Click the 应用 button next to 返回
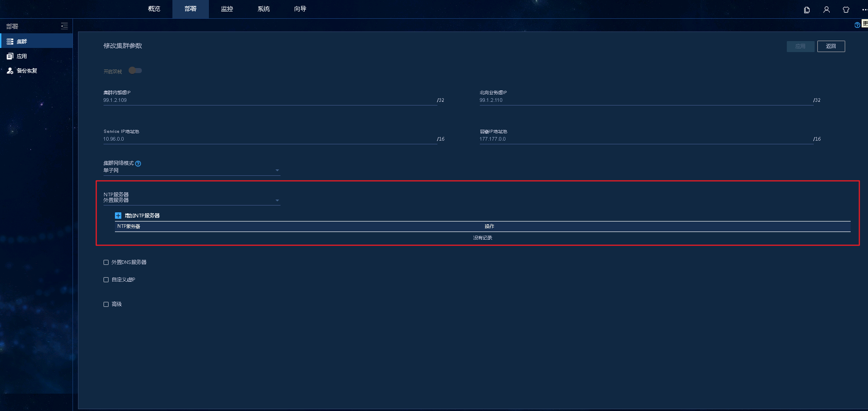 click(x=800, y=46)
